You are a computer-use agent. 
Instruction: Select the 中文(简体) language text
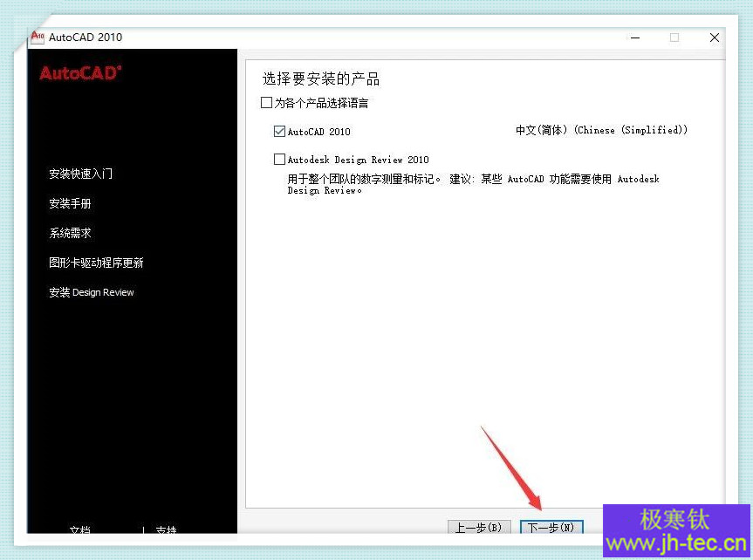point(602,130)
